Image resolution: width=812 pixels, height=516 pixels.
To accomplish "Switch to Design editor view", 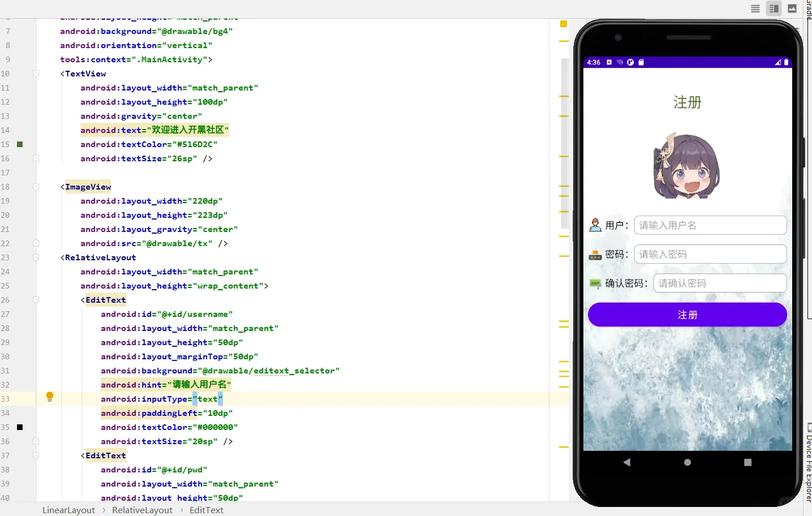I will (792, 8).
